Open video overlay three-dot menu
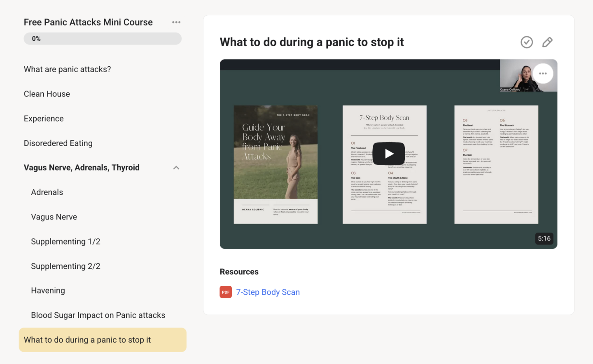 tap(543, 74)
